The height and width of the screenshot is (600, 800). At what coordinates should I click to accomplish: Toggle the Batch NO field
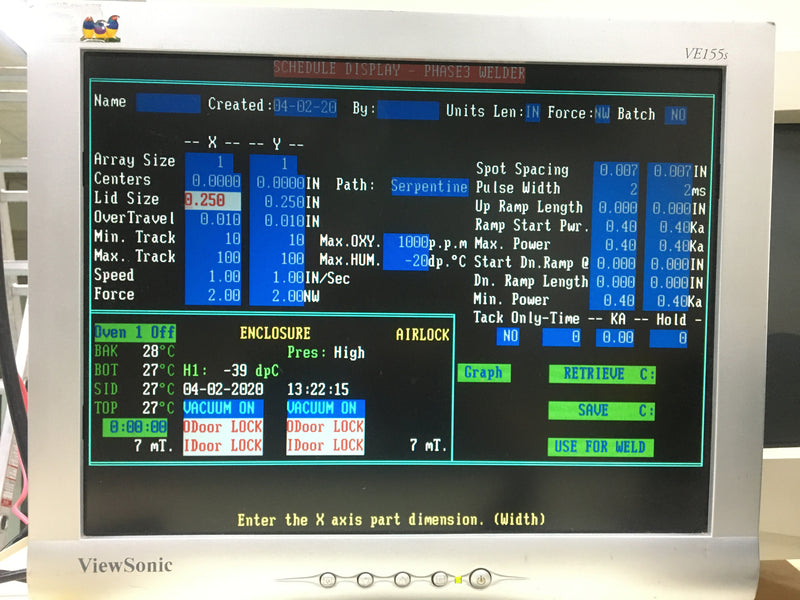676,115
